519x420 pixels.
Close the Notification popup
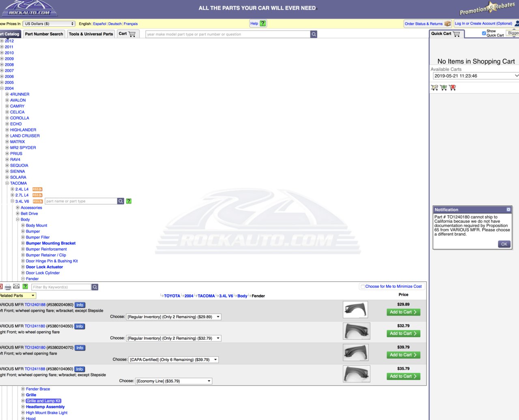[508, 210]
